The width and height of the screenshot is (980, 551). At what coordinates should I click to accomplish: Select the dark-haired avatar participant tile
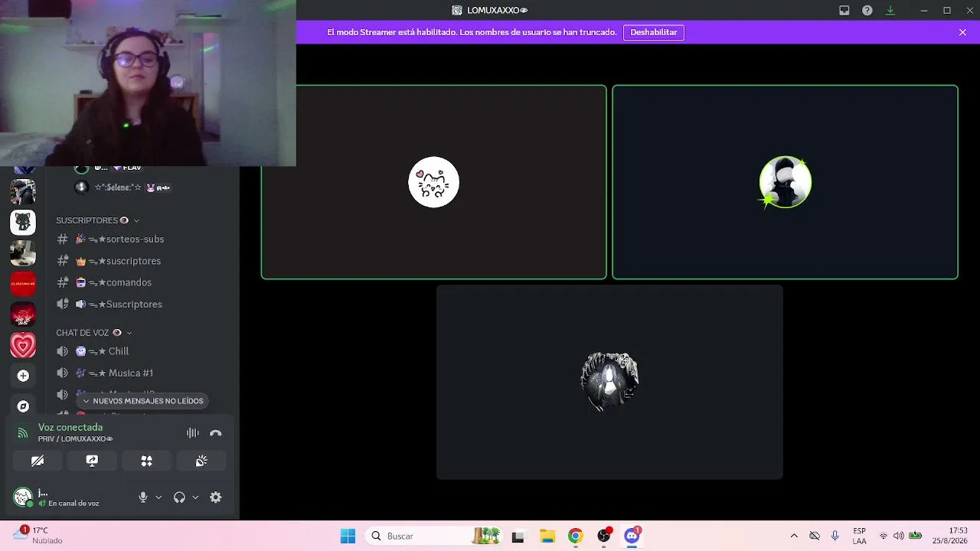point(609,382)
